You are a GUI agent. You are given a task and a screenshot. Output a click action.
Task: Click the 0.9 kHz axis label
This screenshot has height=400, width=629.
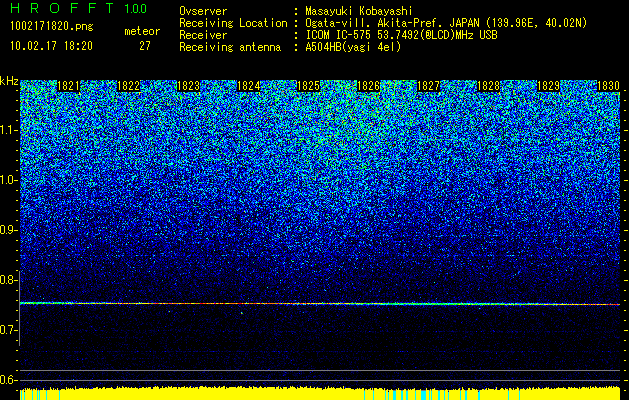(9, 230)
